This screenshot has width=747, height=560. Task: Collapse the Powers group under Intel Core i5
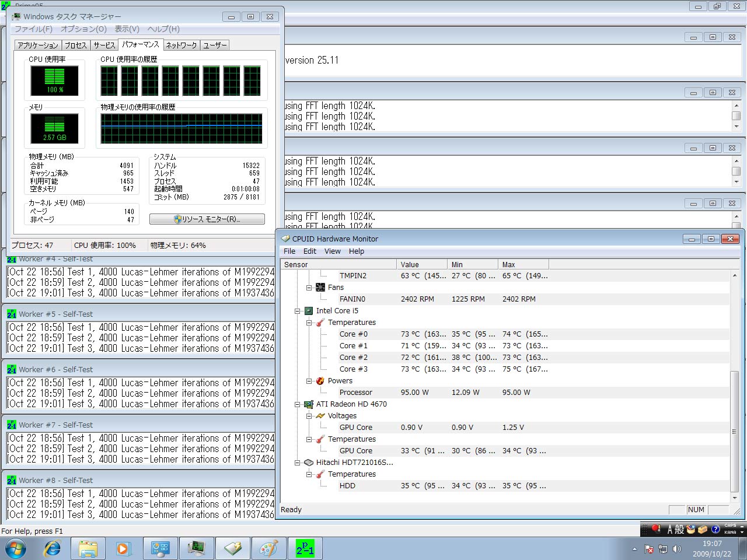tap(309, 381)
